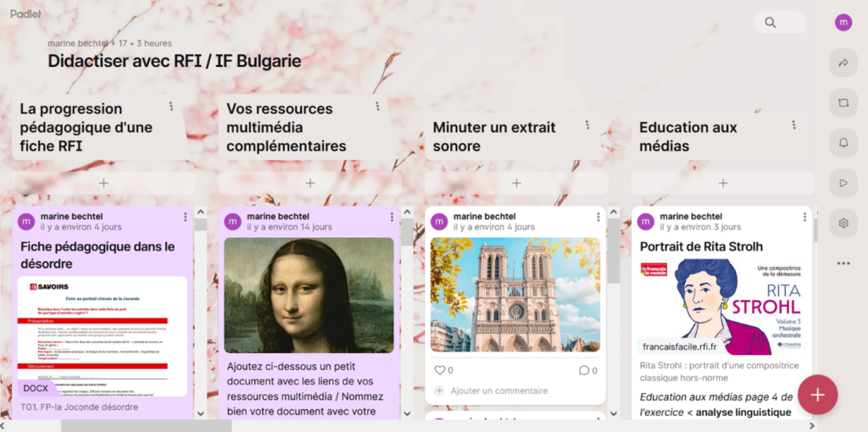Open notifications bell icon
868x432 pixels.
[x=843, y=142]
